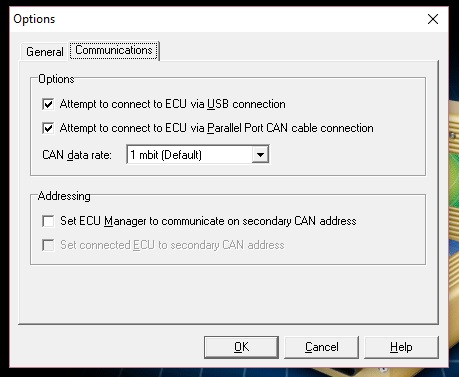This screenshot has width=459, height=377.
Task: Click the Parallel Port CAN cable label text
Action: pos(217,128)
